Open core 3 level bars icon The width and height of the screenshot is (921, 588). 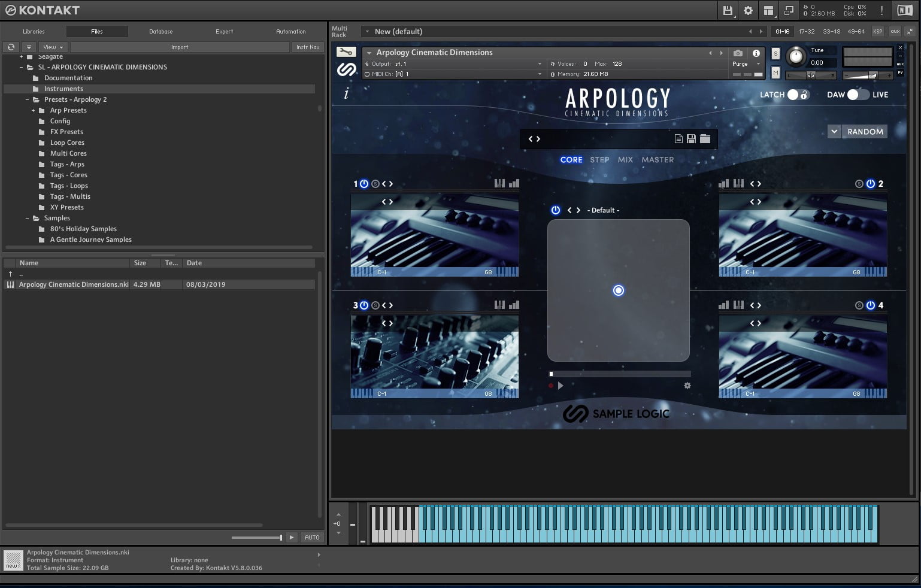[x=514, y=305]
